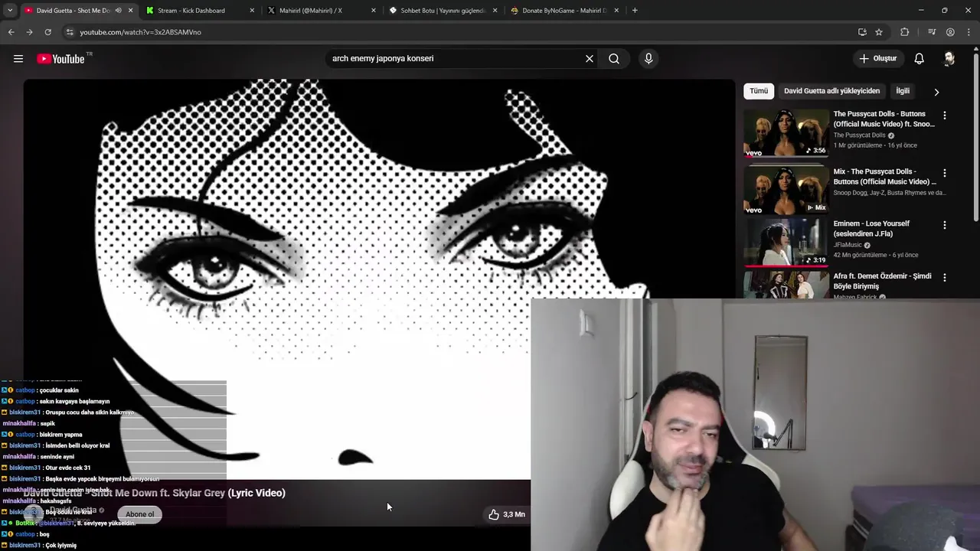Close the Stream - Kick Dashboard tab
Screen dimensions: 980x551
coord(252,11)
